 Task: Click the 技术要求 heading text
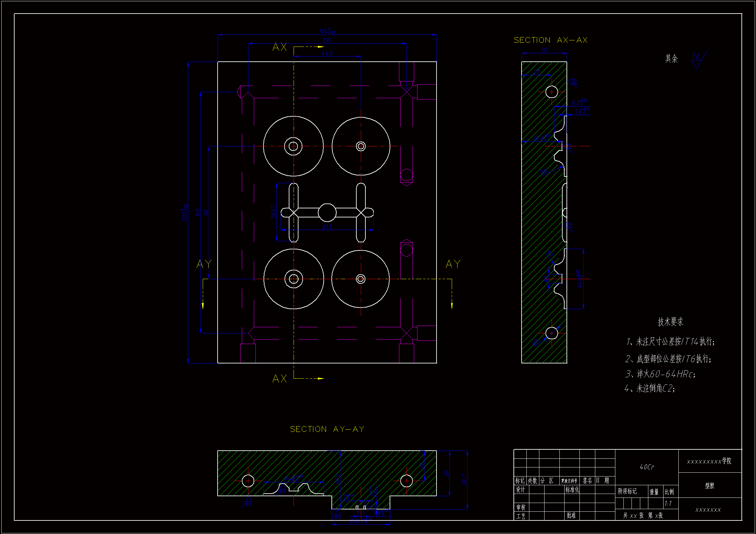coord(670,322)
